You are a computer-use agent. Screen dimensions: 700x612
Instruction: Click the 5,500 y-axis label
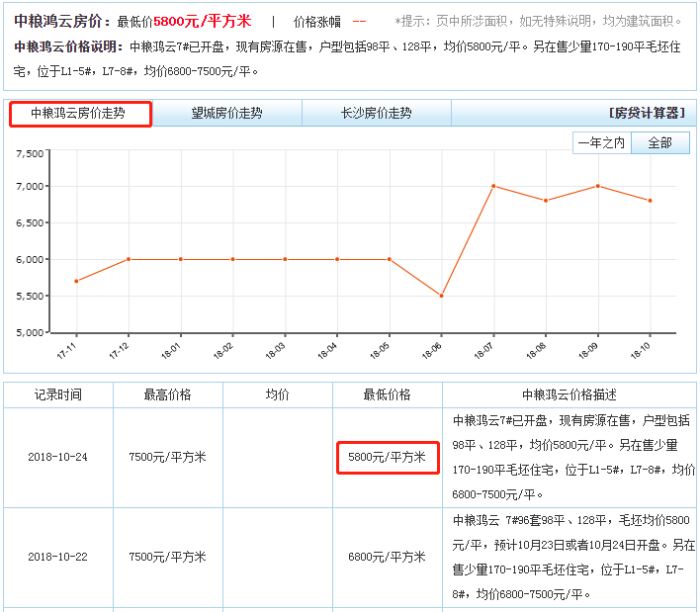tap(30, 296)
